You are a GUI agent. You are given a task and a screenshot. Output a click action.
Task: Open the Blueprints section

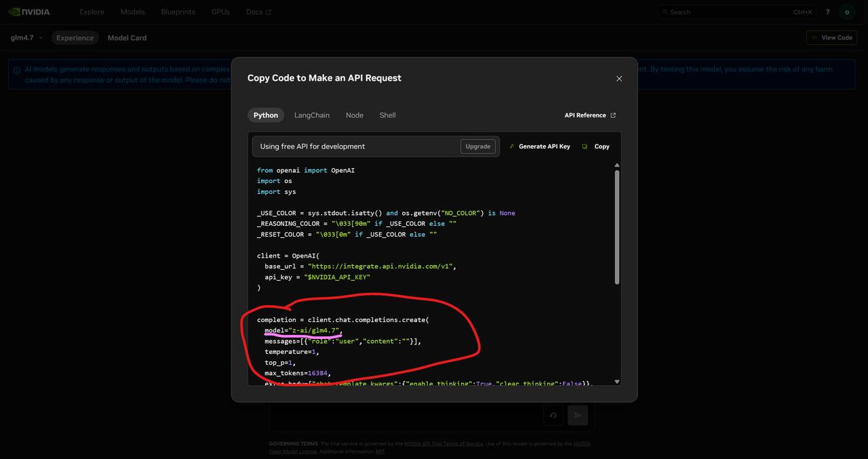(178, 12)
